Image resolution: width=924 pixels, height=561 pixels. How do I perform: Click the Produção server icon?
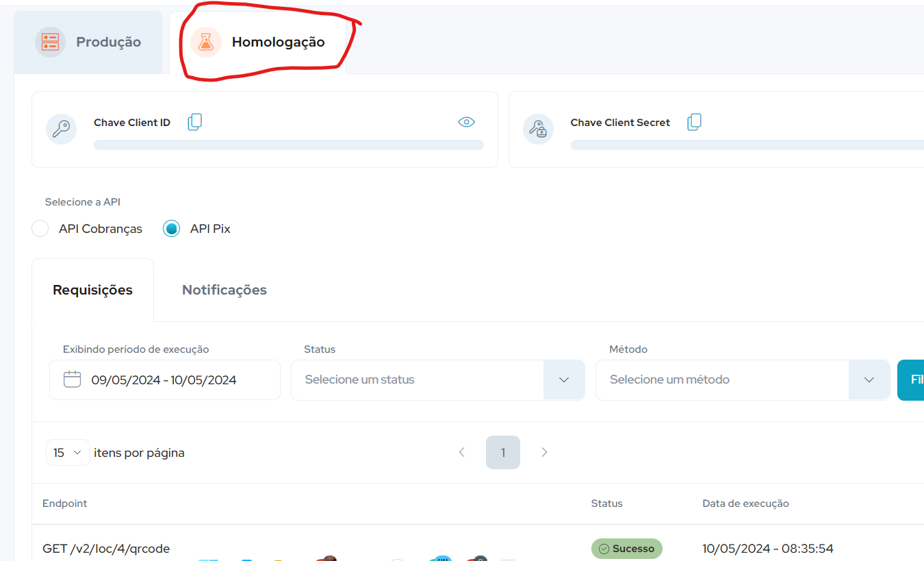[x=50, y=42]
